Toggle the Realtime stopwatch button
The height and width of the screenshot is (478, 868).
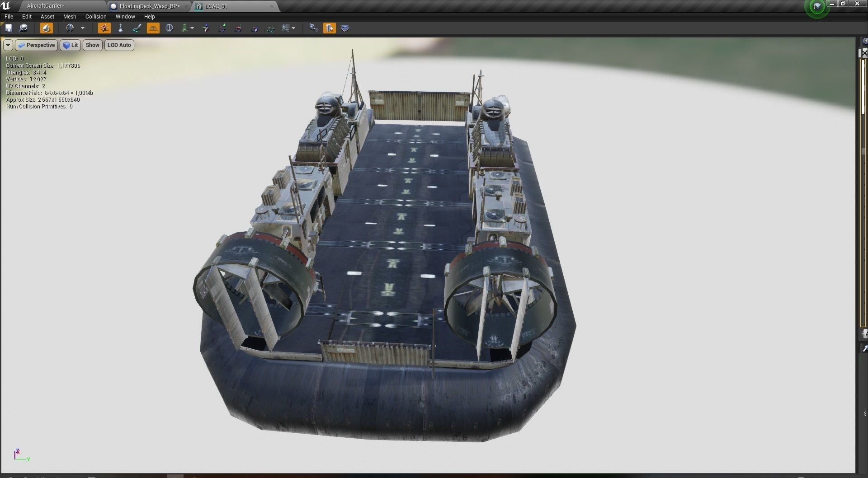(x=46, y=28)
